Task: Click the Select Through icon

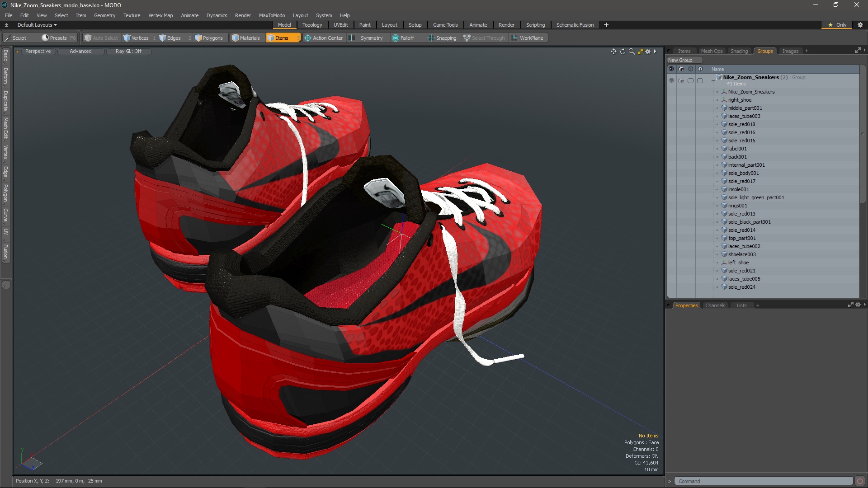Action: [467, 38]
